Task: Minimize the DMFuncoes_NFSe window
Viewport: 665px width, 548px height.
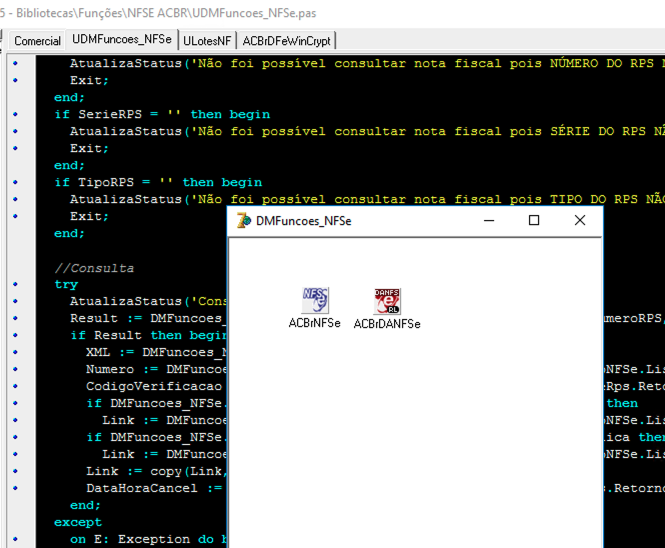Action: point(489,221)
